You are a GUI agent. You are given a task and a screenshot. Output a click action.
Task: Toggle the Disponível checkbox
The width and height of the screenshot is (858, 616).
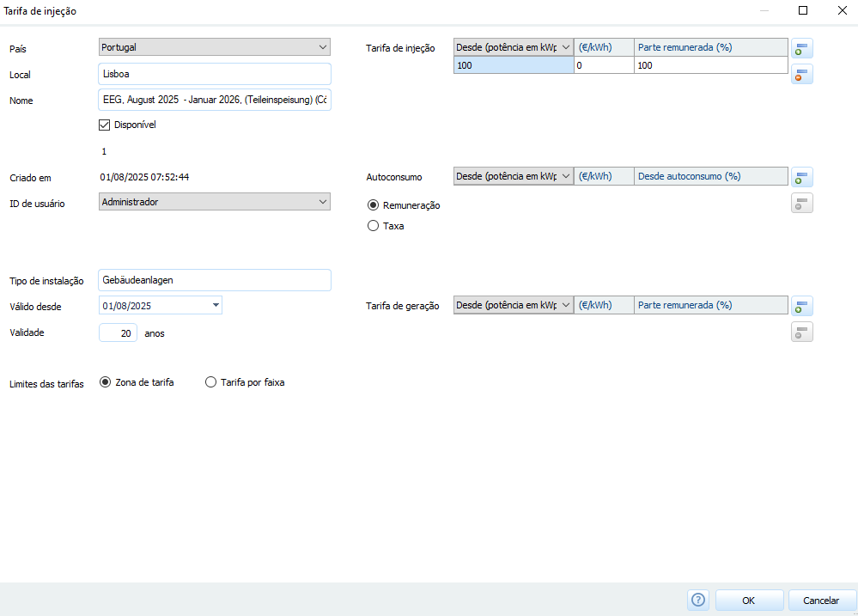click(x=106, y=125)
